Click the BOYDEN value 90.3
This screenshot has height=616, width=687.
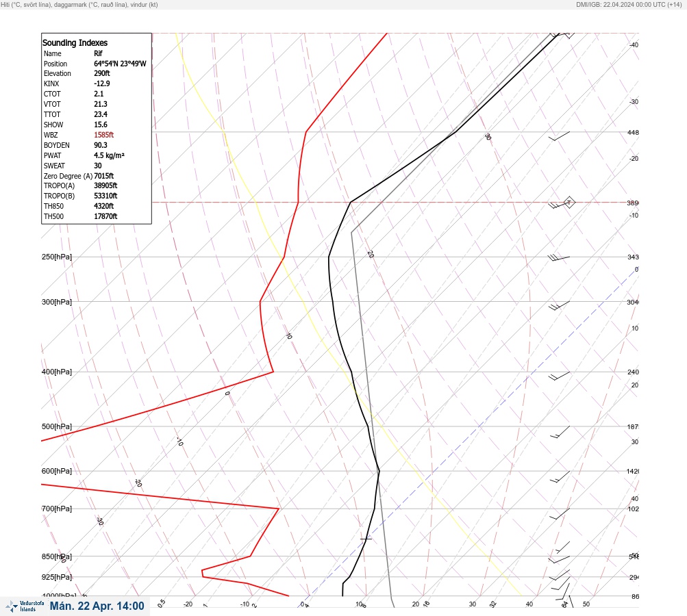(x=101, y=145)
